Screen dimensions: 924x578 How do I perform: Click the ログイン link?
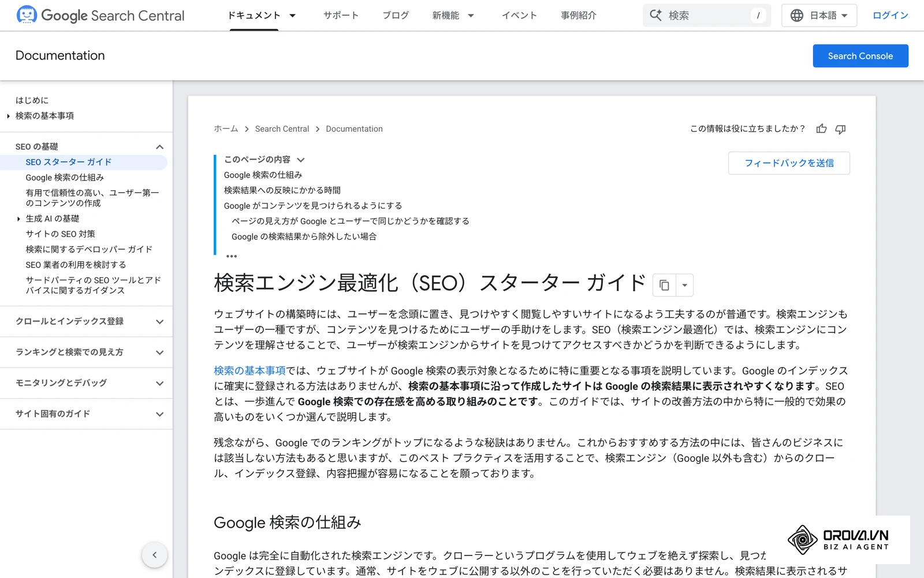[890, 16]
